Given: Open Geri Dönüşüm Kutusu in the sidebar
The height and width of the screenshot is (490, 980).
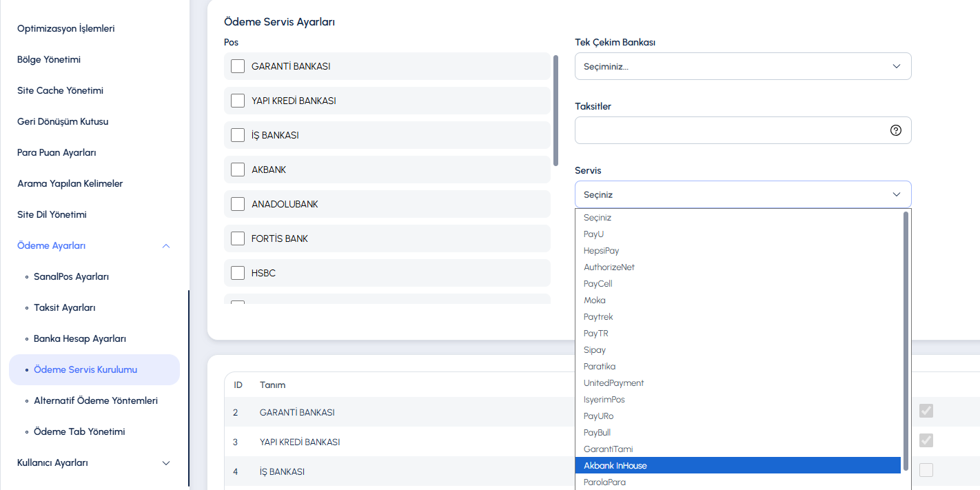Looking at the screenshot, I should [63, 121].
